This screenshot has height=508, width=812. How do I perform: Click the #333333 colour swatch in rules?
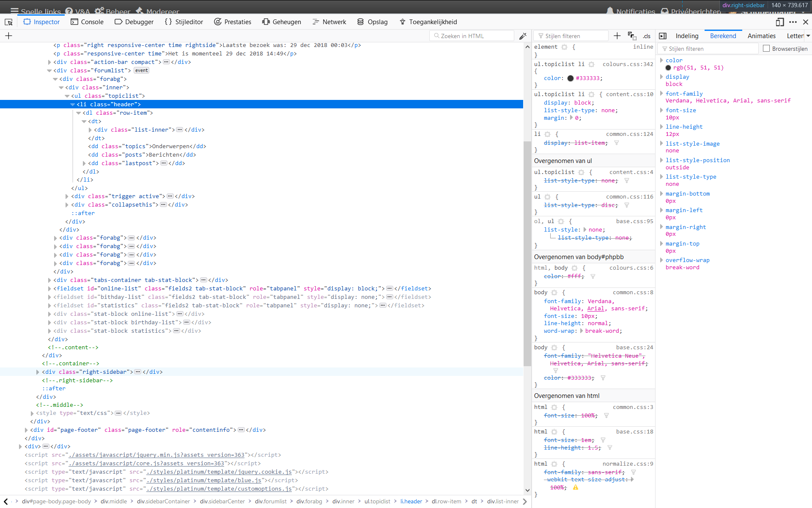tap(571, 78)
